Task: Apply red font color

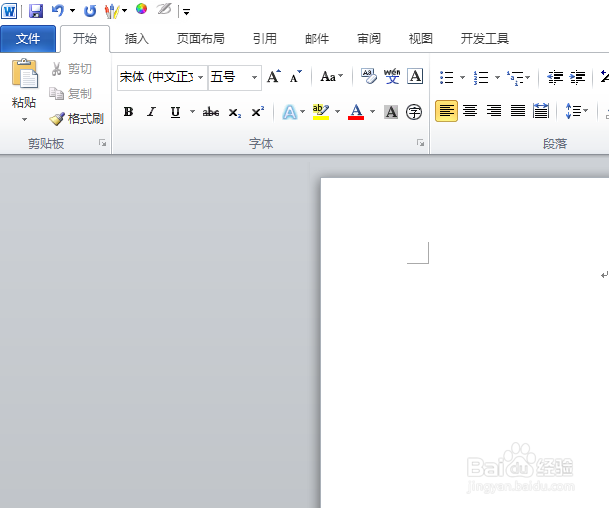Action: coord(356,112)
